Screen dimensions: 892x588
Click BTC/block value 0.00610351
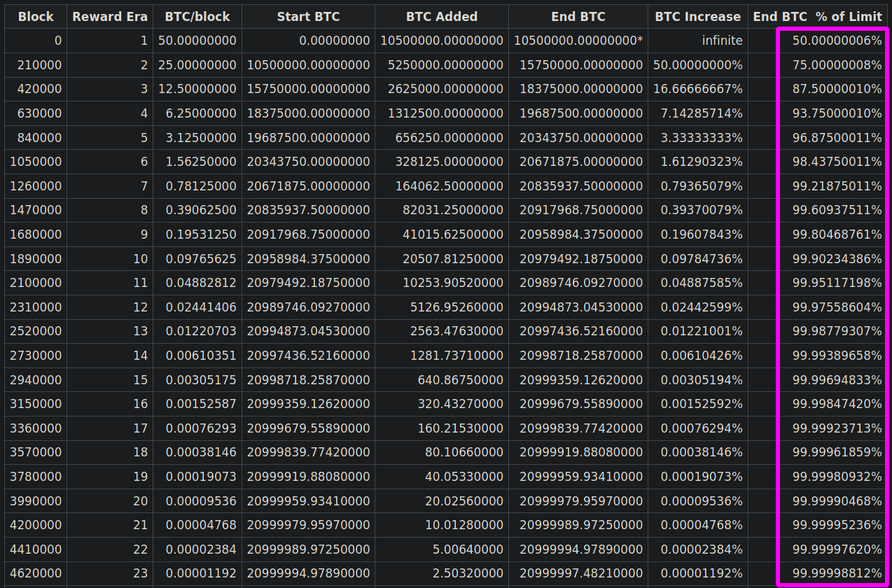[x=197, y=356]
